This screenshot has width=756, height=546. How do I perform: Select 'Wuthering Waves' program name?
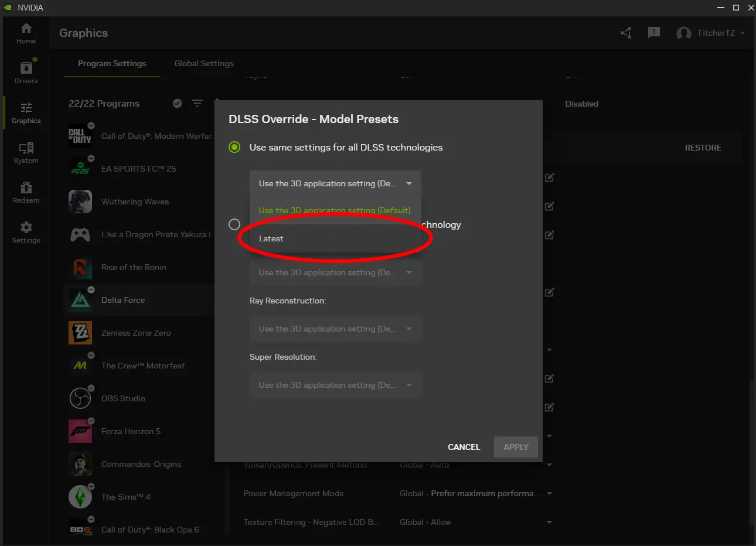pos(135,202)
